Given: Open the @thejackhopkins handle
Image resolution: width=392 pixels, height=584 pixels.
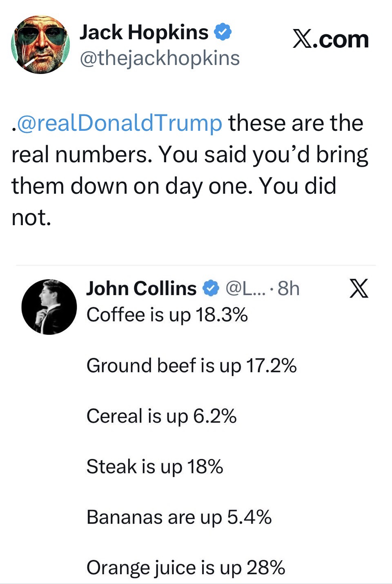Looking at the screenshot, I should (160, 58).
